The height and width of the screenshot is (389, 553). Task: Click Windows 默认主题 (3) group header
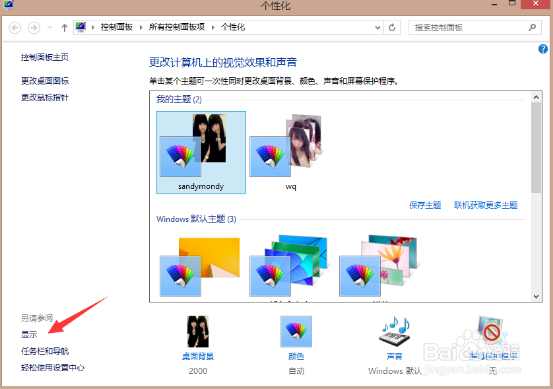coord(196,219)
